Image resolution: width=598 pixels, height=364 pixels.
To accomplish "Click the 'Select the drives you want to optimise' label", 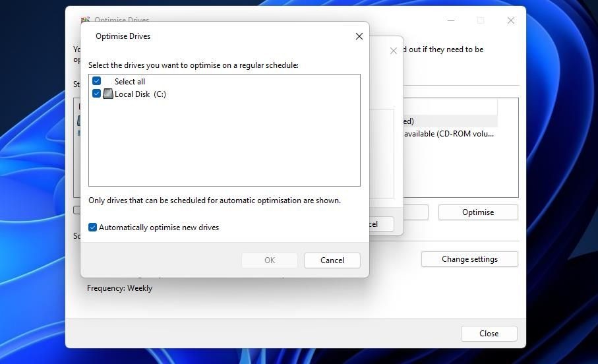I will (193, 65).
